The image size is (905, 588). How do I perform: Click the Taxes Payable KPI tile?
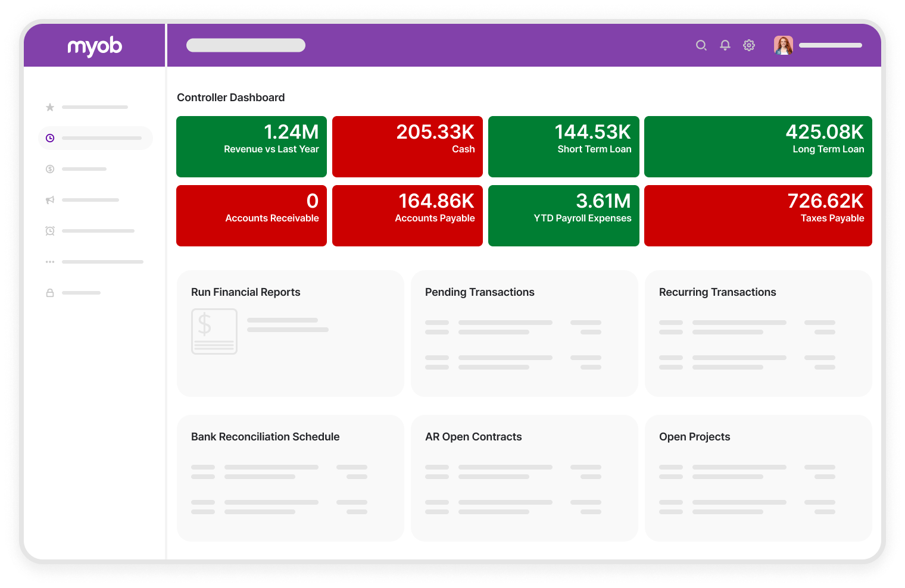pyautogui.click(x=758, y=215)
